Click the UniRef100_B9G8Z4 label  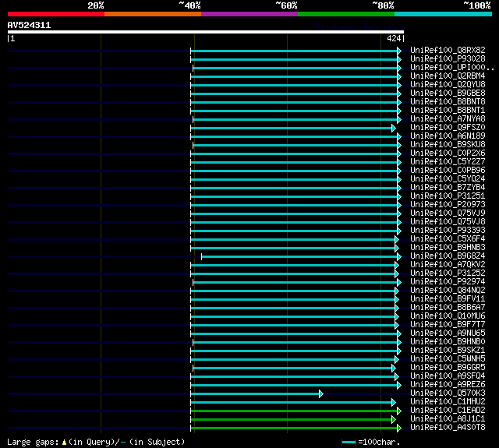448,256
